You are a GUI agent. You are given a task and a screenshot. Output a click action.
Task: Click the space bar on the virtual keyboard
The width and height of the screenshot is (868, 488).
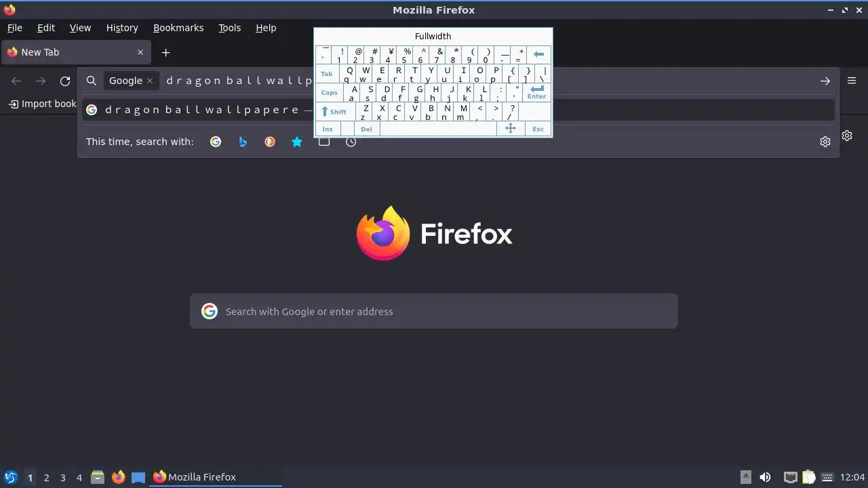coord(438,129)
